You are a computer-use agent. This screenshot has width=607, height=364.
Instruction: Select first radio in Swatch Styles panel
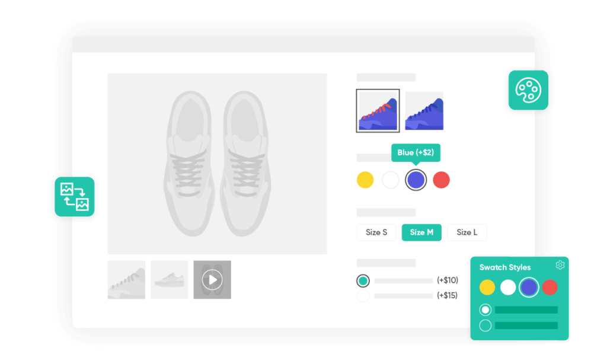click(485, 310)
